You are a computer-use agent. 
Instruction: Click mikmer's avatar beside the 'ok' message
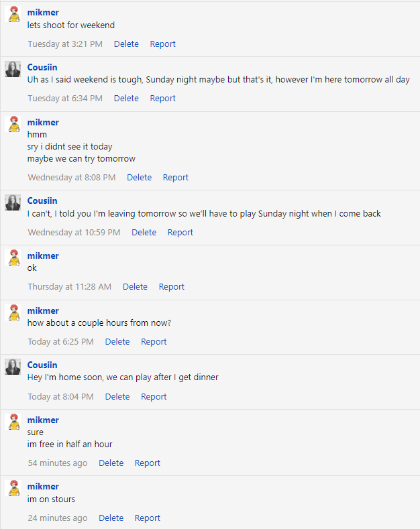[13, 257]
